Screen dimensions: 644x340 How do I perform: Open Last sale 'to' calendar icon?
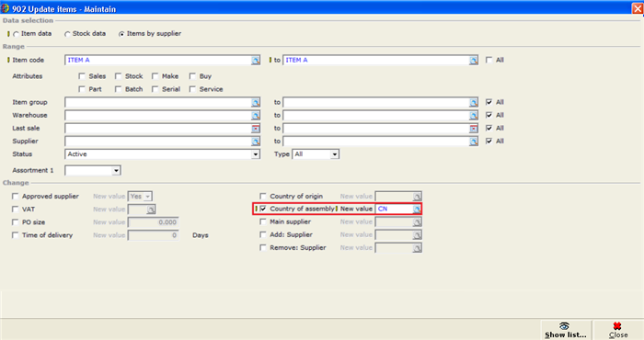coord(474,129)
